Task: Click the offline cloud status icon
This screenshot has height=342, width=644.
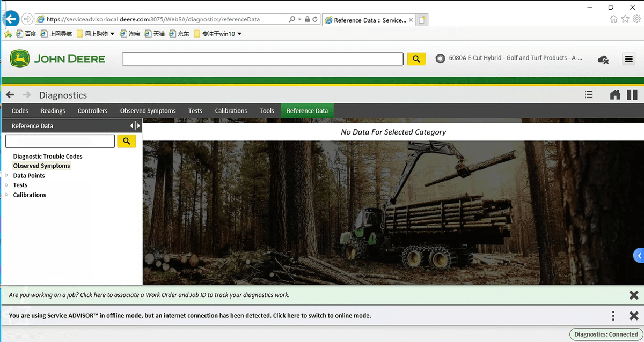Action: [x=603, y=60]
